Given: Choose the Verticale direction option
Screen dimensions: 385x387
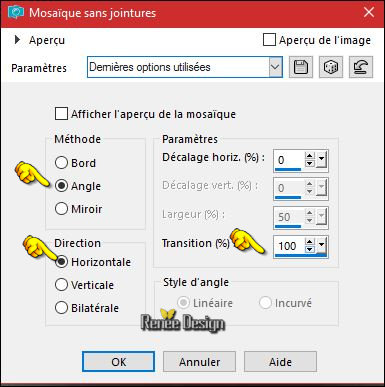Looking at the screenshot, I should pyautogui.click(x=61, y=285).
